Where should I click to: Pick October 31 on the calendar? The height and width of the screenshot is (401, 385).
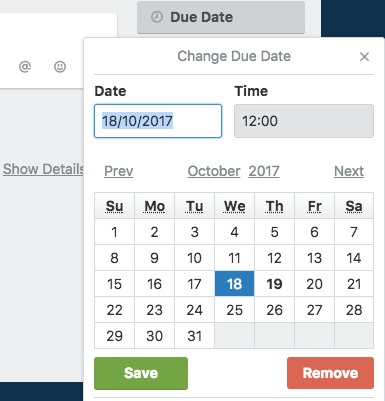[x=194, y=336]
